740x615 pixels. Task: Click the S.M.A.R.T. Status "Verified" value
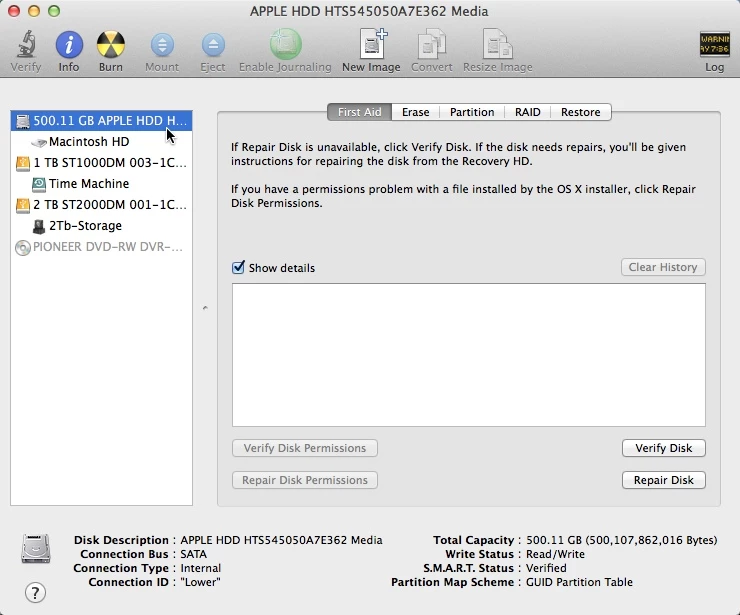(546, 568)
